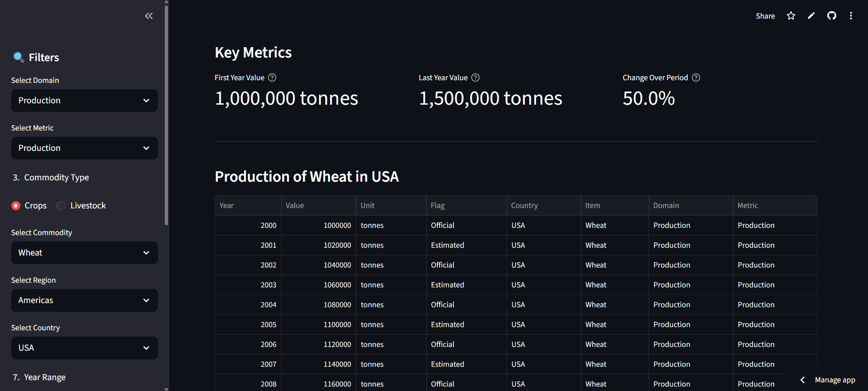Click the sidebar vertical scrollbar
Image resolution: width=868 pixels, height=391 pixels.
pos(167,113)
